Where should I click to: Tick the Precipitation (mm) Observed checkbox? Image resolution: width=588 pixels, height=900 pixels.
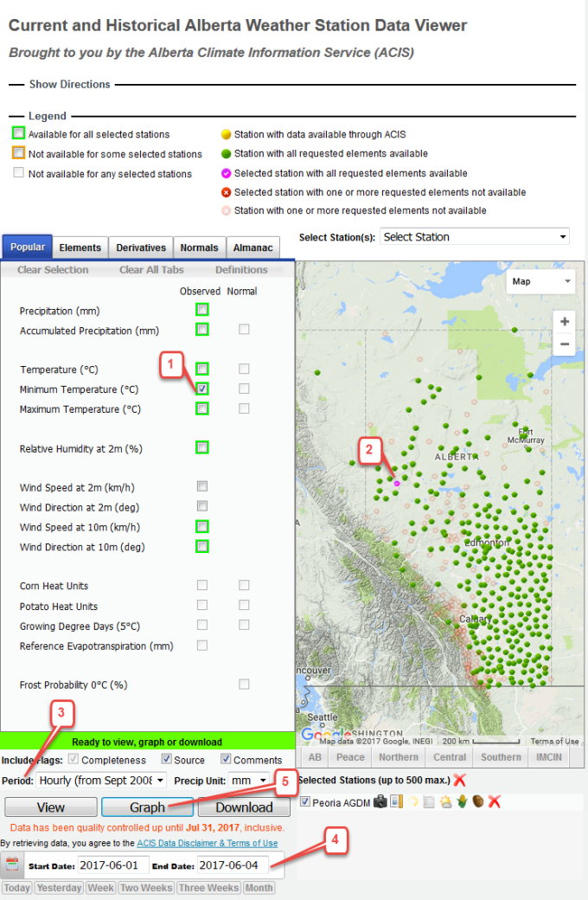202,310
